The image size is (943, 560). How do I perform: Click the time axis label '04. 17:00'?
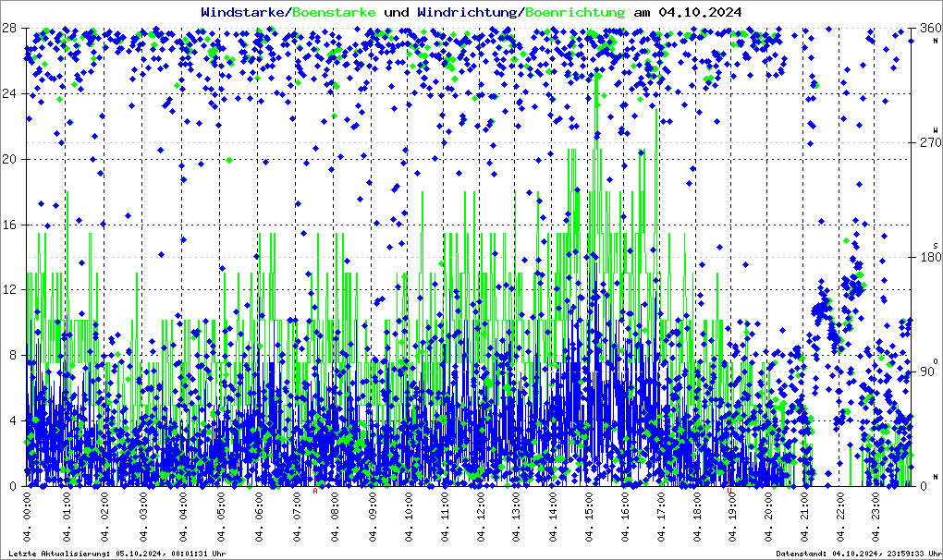[x=662, y=517]
